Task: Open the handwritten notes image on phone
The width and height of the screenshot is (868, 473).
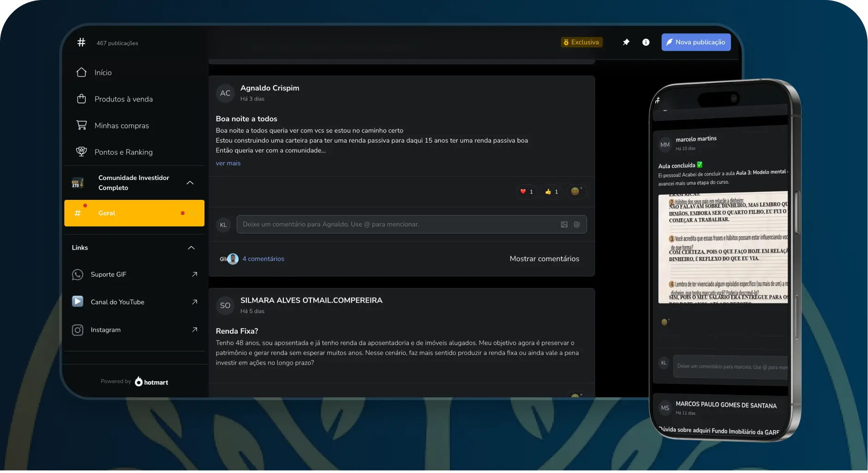Action: tap(723, 248)
